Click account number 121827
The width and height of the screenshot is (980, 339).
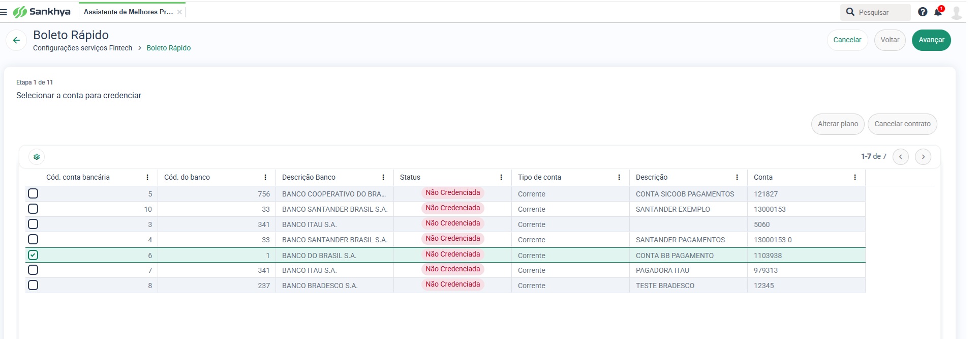pyautogui.click(x=765, y=194)
